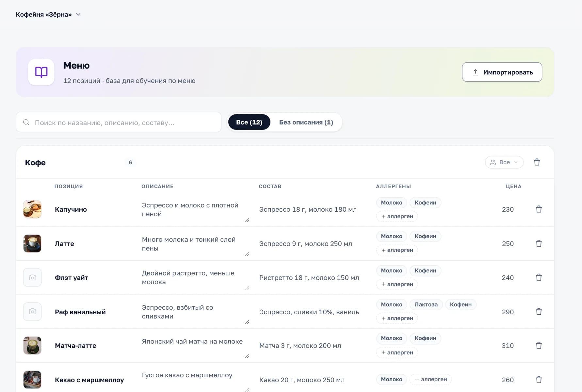582x392 pixels.
Task: Switch to Без описания (1) tab
Action: [306, 122]
